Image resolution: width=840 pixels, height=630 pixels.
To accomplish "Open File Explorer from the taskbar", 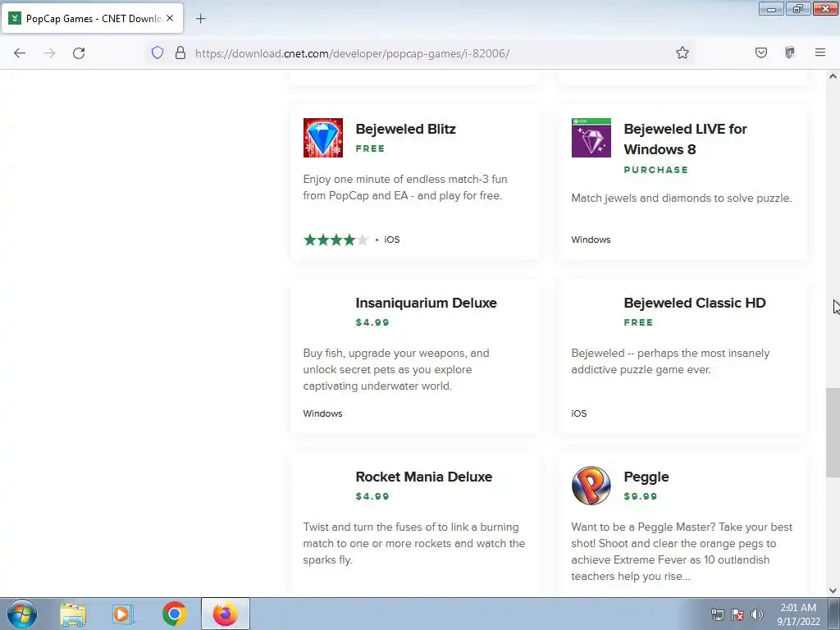I will point(73,614).
